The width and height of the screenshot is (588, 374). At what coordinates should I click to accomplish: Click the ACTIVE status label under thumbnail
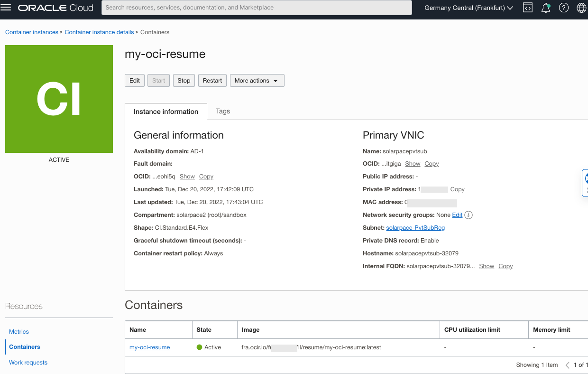point(59,160)
